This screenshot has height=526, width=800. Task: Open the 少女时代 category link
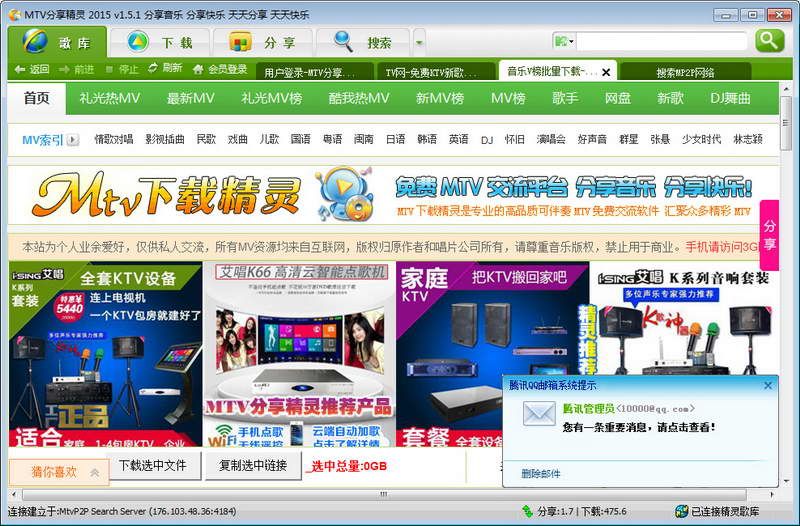click(702, 139)
